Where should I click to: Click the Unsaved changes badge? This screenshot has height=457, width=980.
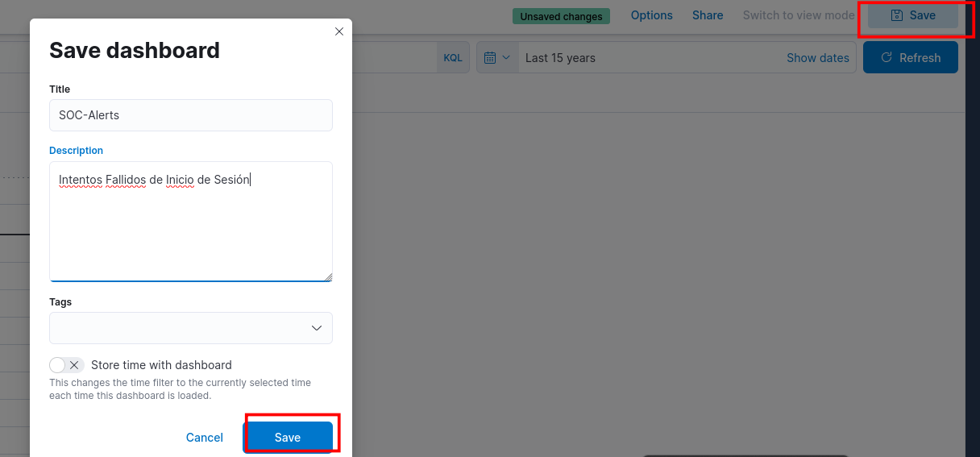[561, 16]
